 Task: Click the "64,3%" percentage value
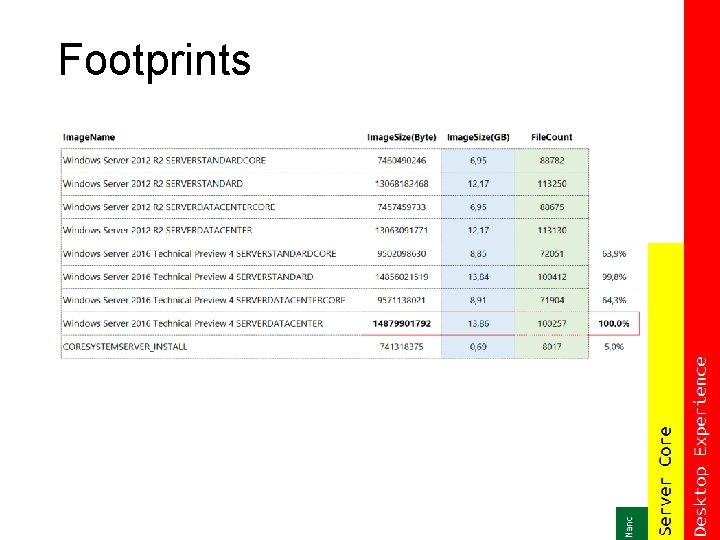coord(614,300)
